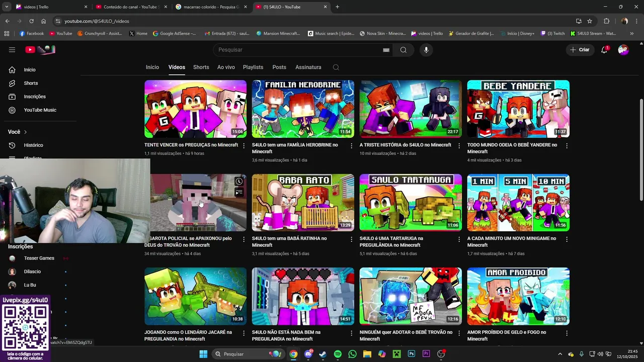Open the YouTube hamburger guide menu
Image resolution: width=644 pixels, height=362 pixels.
tap(12, 50)
